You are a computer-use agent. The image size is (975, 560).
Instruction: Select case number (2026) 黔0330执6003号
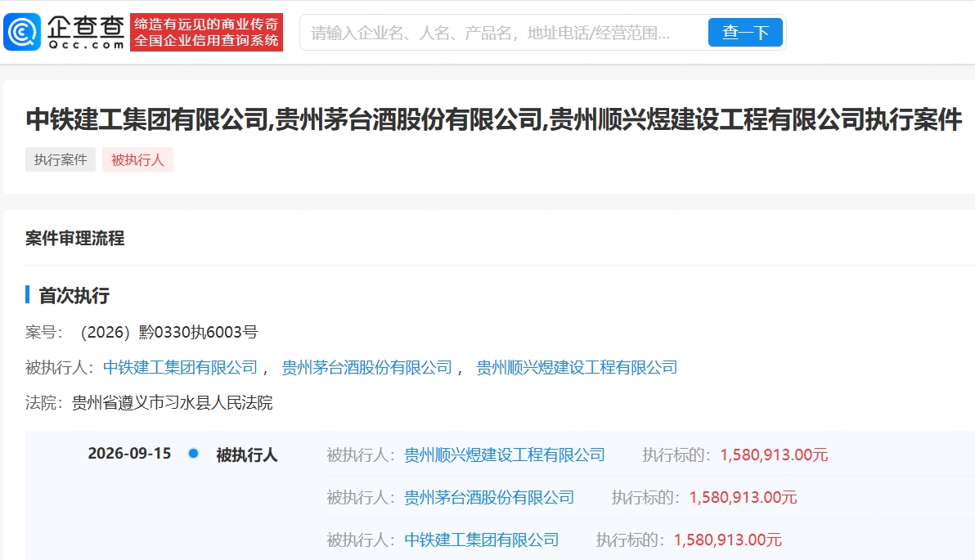click(169, 333)
